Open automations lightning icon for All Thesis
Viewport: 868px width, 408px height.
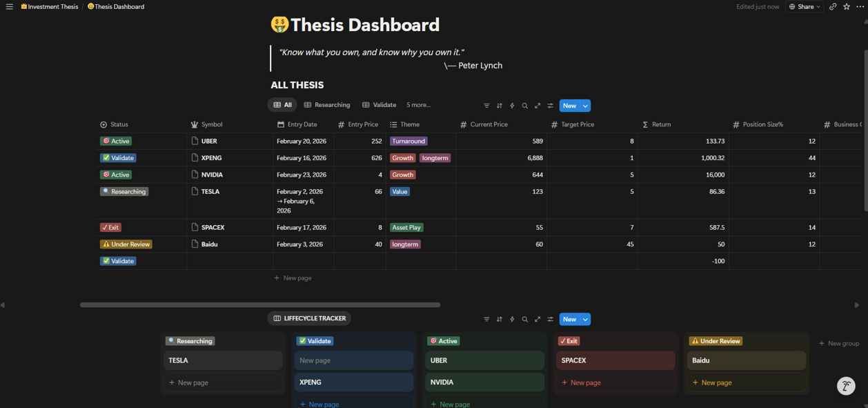(512, 106)
